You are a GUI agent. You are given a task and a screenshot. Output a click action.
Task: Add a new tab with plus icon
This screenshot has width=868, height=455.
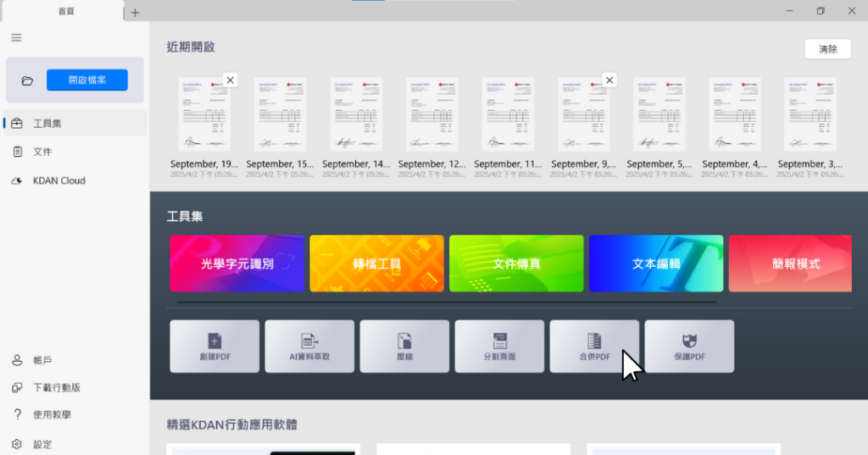135,12
